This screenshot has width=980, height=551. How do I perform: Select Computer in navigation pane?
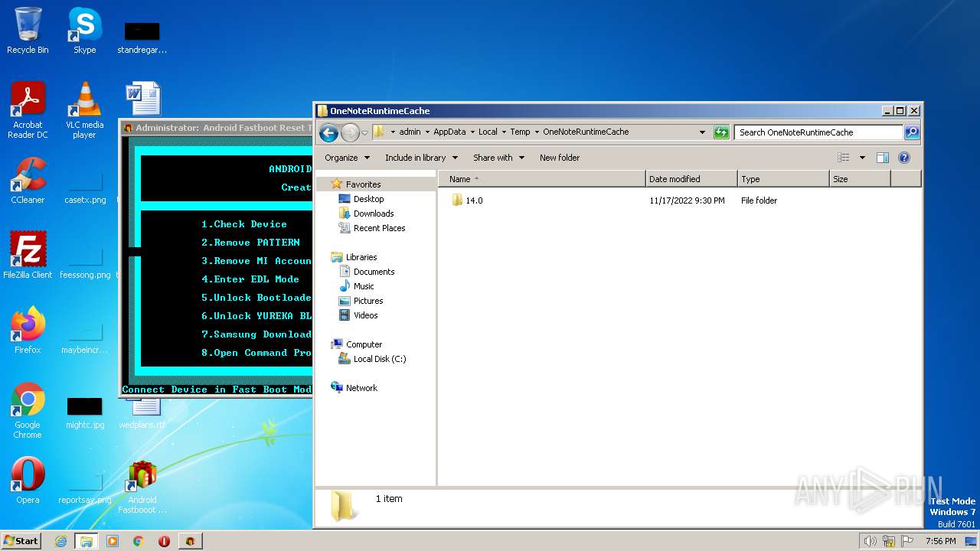[364, 344]
